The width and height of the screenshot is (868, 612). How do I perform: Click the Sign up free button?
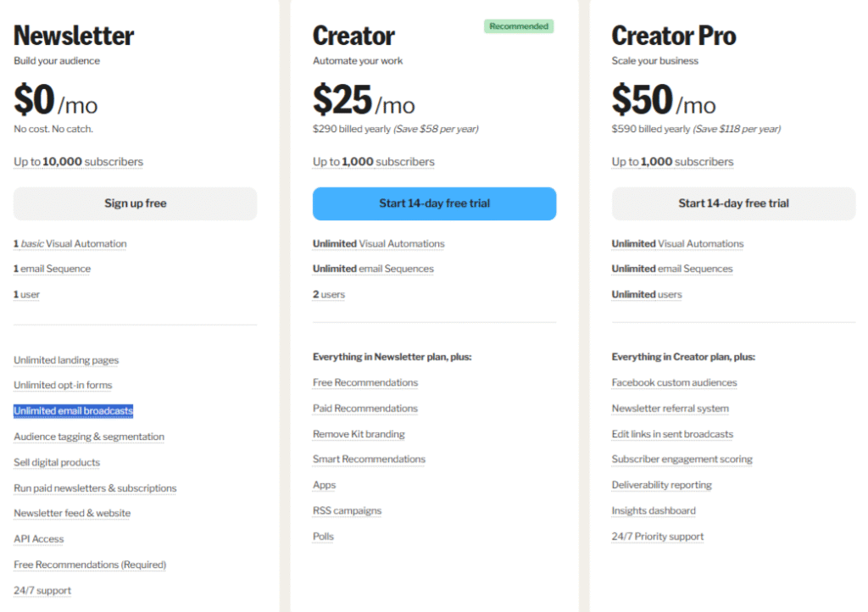point(135,203)
